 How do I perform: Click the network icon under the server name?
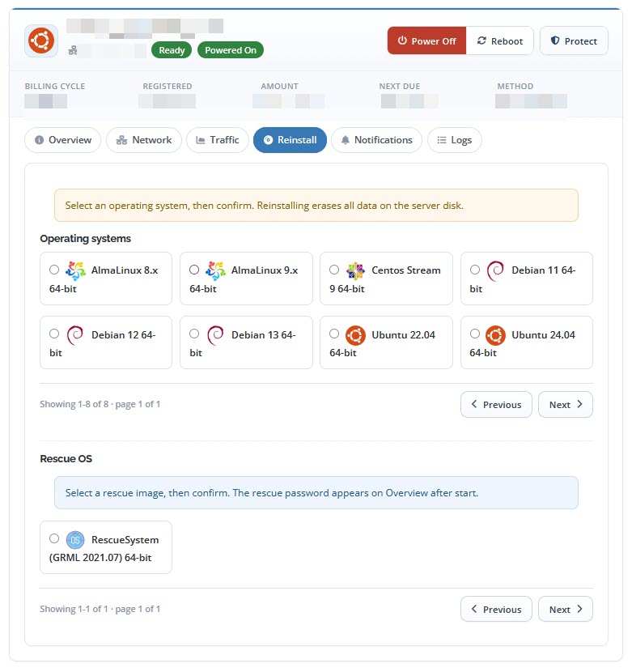click(x=73, y=50)
